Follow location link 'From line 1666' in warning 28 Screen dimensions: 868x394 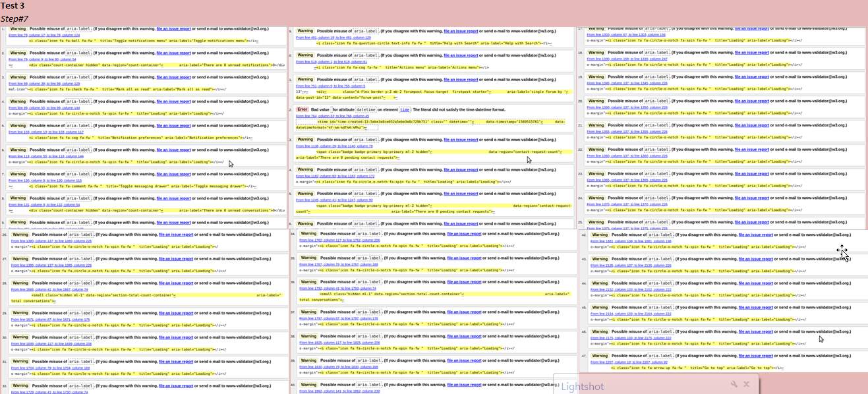coord(49,289)
